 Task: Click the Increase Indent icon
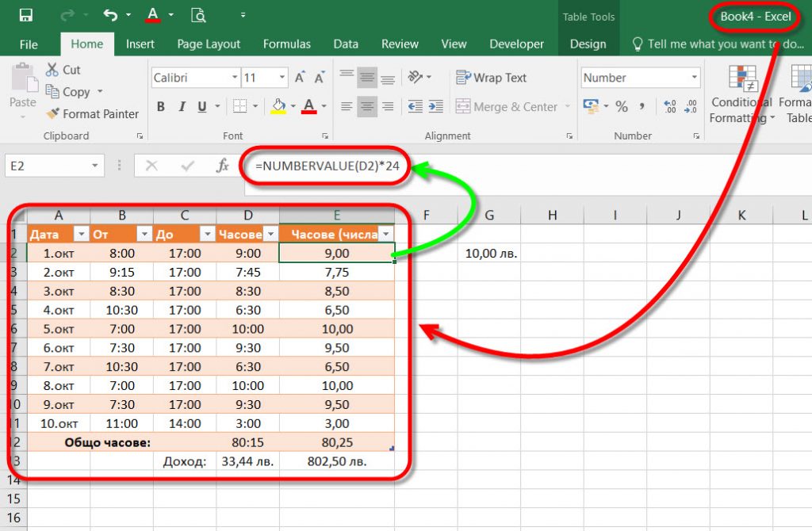435,106
